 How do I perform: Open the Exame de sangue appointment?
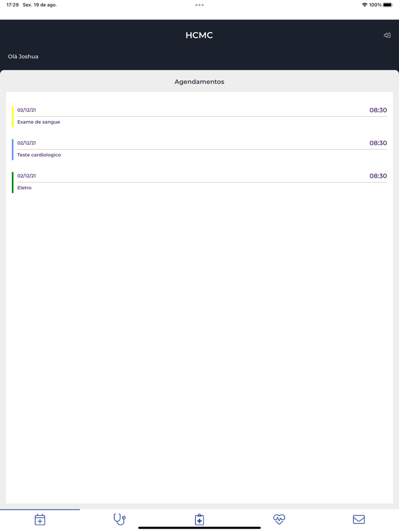[x=39, y=122]
